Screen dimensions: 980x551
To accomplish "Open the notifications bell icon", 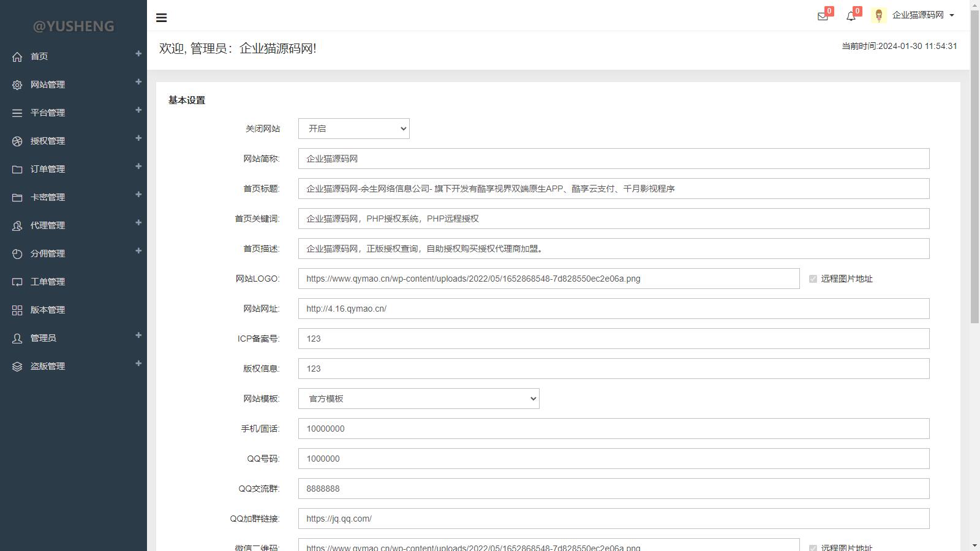I will pos(851,17).
